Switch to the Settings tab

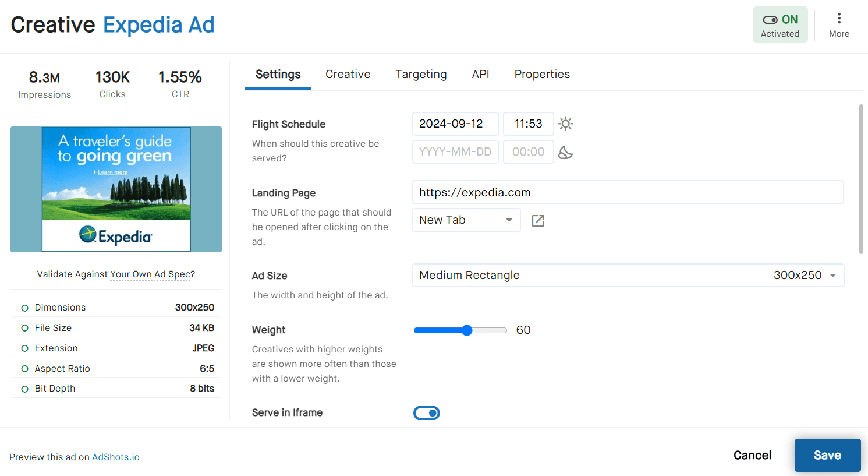(x=278, y=75)
